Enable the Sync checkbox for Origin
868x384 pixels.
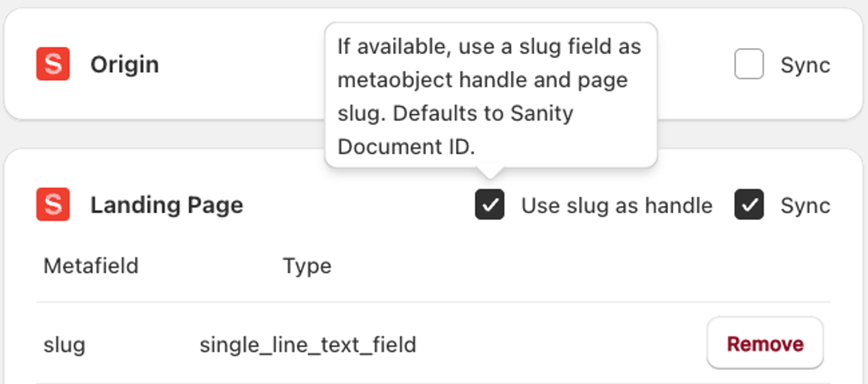click(749, 64)
